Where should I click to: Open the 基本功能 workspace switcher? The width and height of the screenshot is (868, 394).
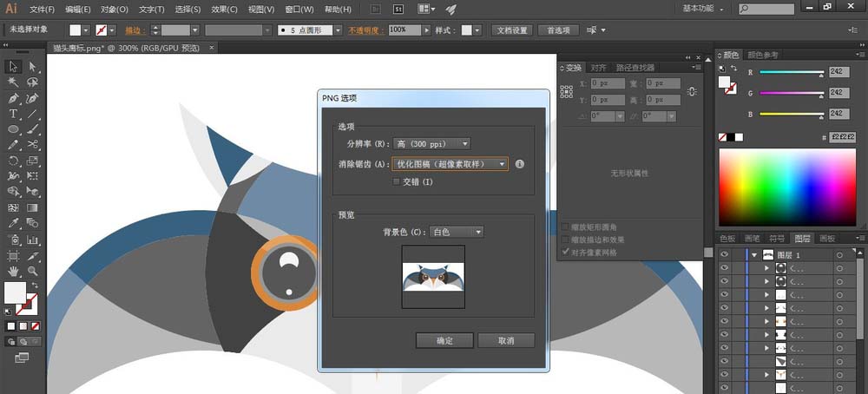[703, 9]
